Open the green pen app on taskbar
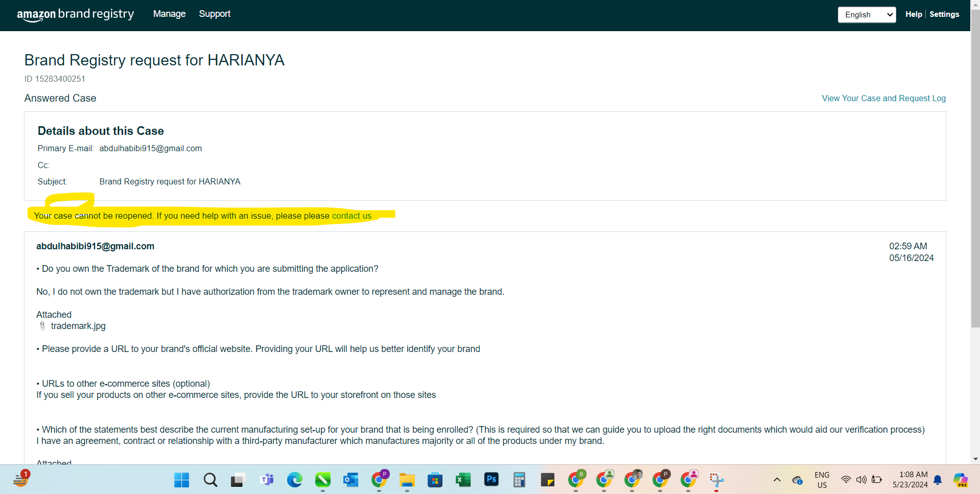 322,480
